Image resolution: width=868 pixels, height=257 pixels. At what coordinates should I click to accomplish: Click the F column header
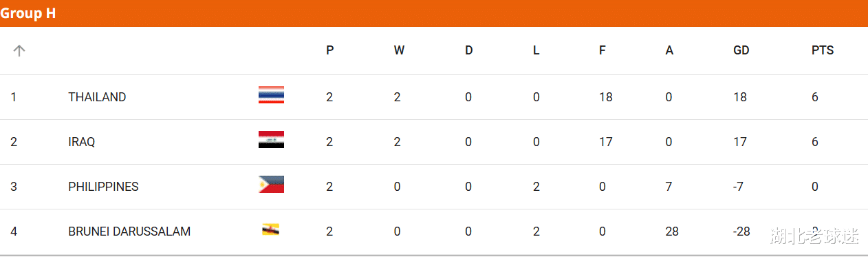(603, 50)
